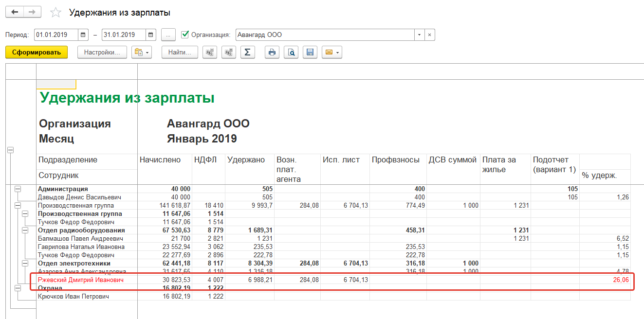The image size is (644, 319).
Task: Collapse the Отдел радиооборудования group
Action: click(x=25, y=230)
